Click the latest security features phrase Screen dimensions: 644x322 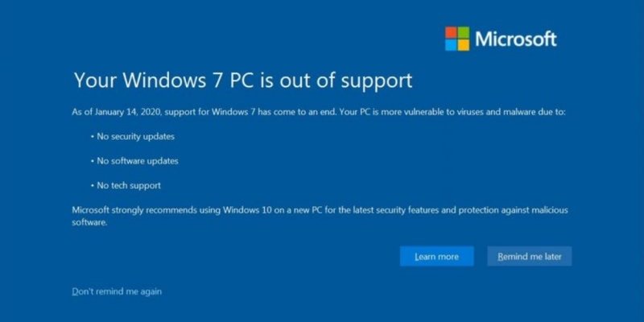tap(378, 210)
